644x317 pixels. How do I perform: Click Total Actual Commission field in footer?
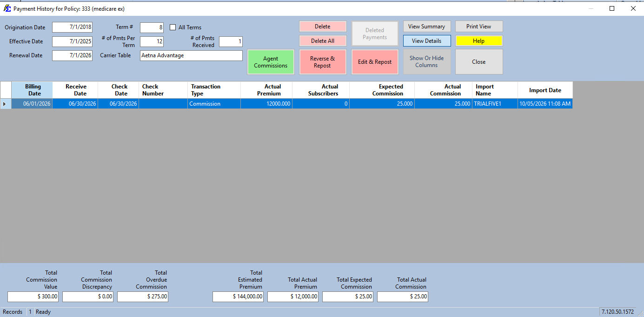403,297
